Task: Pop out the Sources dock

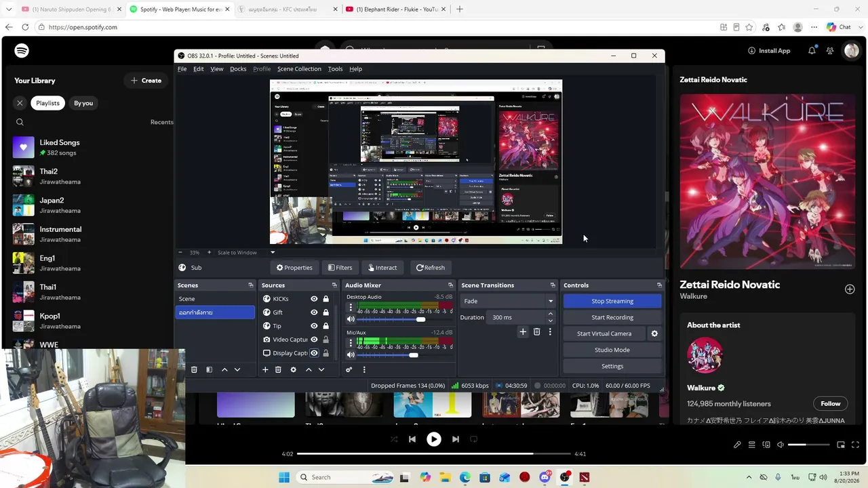Action: tap(334, 285)
